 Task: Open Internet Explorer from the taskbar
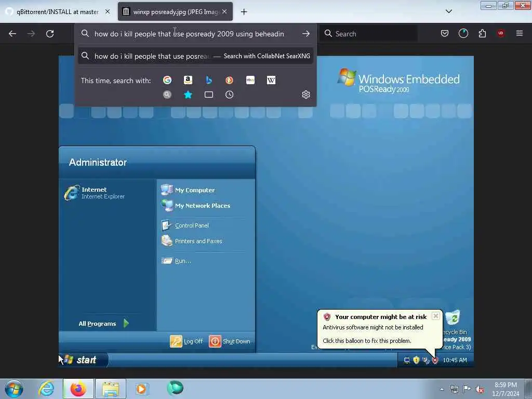pos(46,389)
